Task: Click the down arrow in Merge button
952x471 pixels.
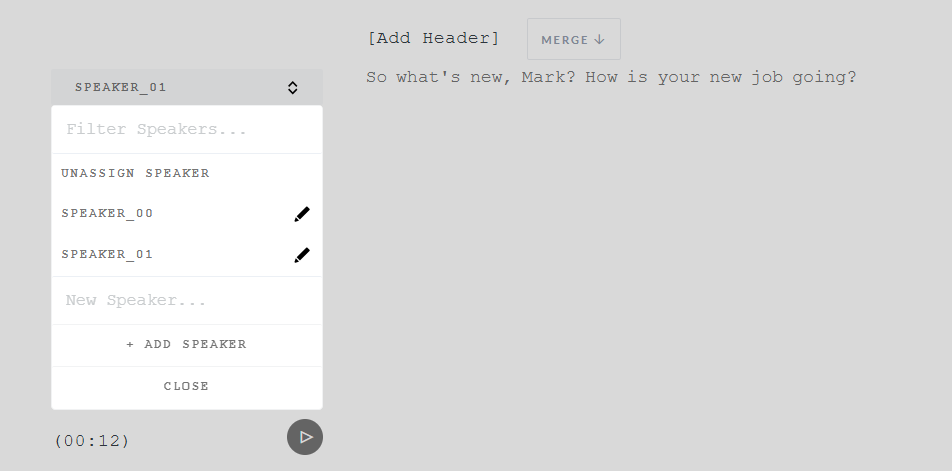Action: tap(599, 39)
